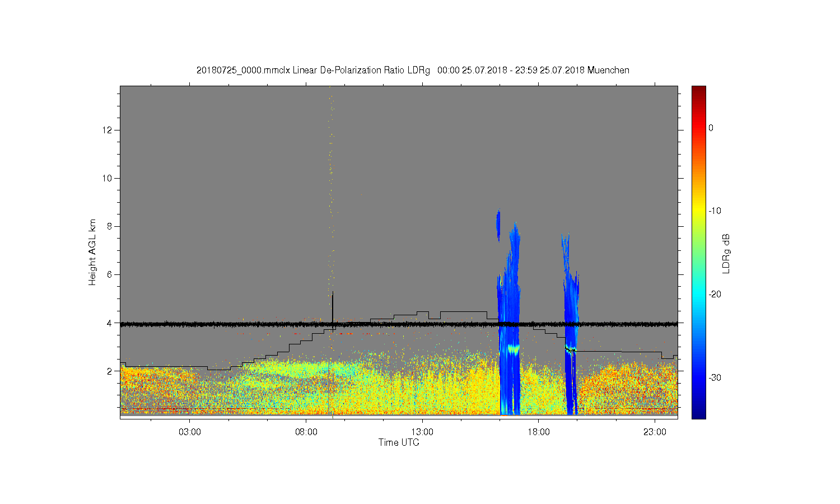Click the 'LDRg dB' colorbar label
Screen dimensions: 840x504
726,253
